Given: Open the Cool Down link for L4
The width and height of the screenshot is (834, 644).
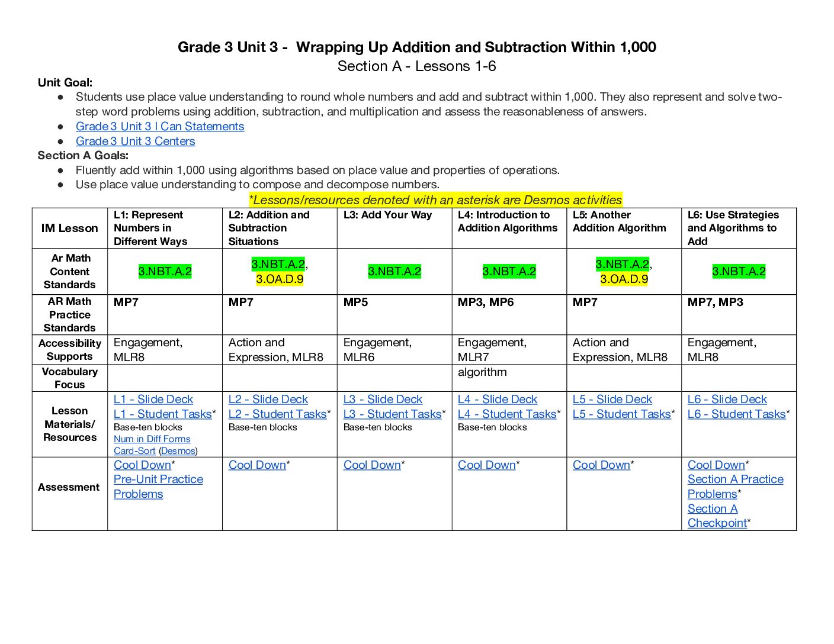Looking at the screenshot, I should tap(487, 465).
